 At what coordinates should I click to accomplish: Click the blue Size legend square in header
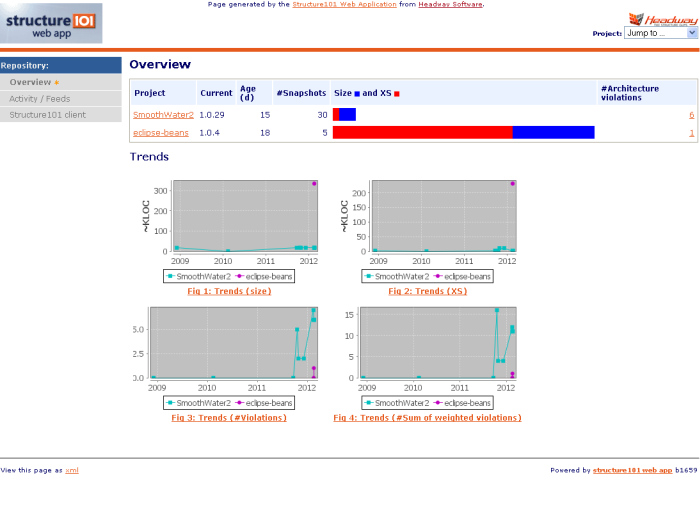tap(357, 94)
